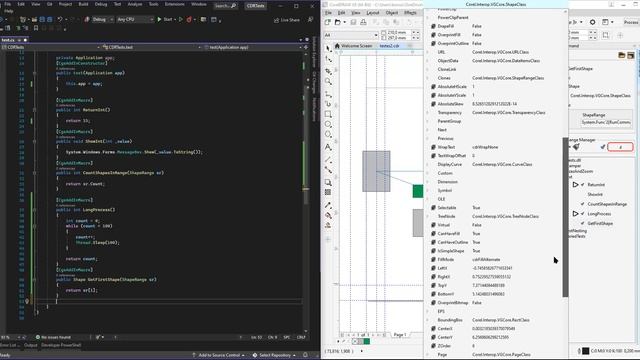The width and height of the screenshot is (640, 360).
Task: Click the broom clear icon in docker
Action: [576, 147]
